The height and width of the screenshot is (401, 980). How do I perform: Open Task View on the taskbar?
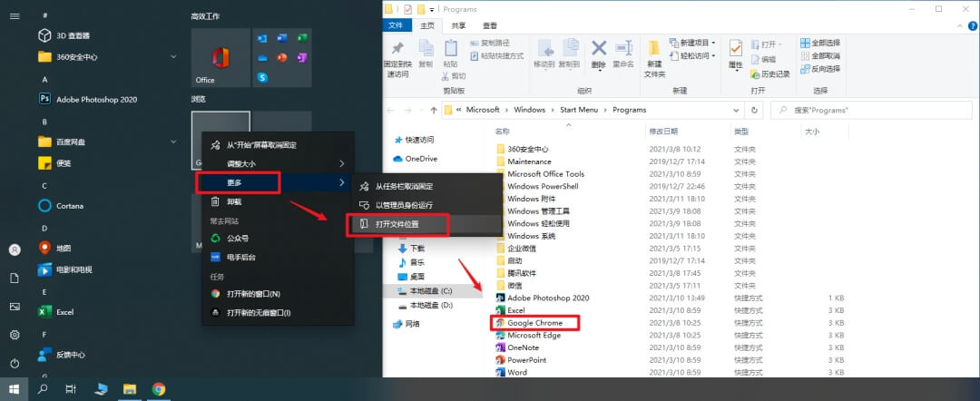(x=71, y=389)
